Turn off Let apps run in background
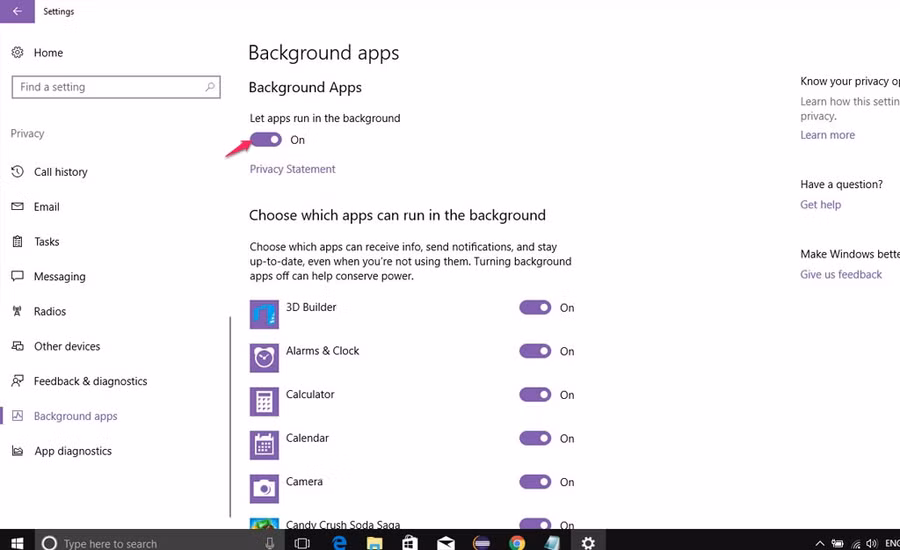 pyautogui.click(x=266, y=140)
